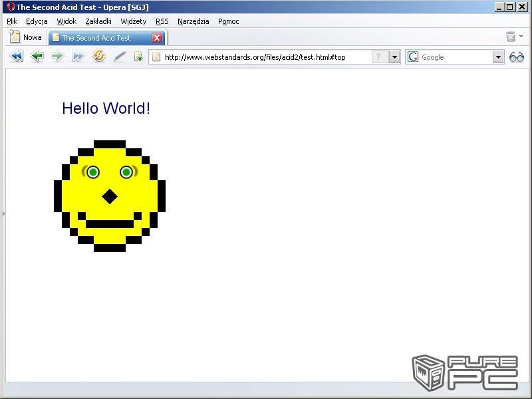Minimize the Opera window

tap(499, 7)
